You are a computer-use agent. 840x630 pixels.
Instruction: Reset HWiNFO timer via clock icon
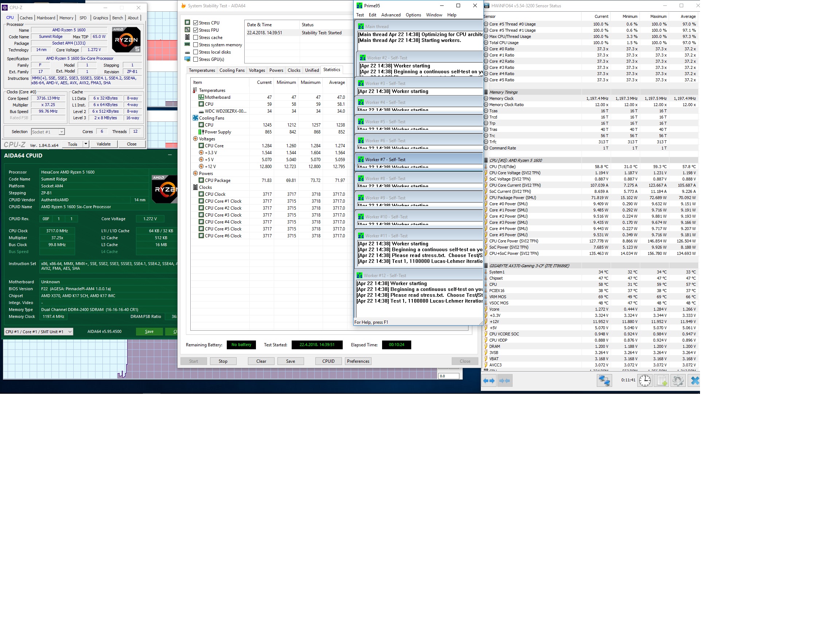tap(645, 381)
